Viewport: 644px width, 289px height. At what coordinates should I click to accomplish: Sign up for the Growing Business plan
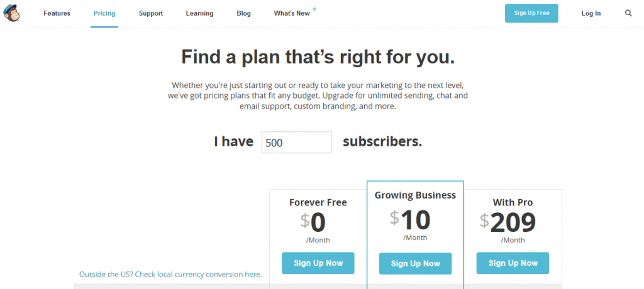point(415,264)
